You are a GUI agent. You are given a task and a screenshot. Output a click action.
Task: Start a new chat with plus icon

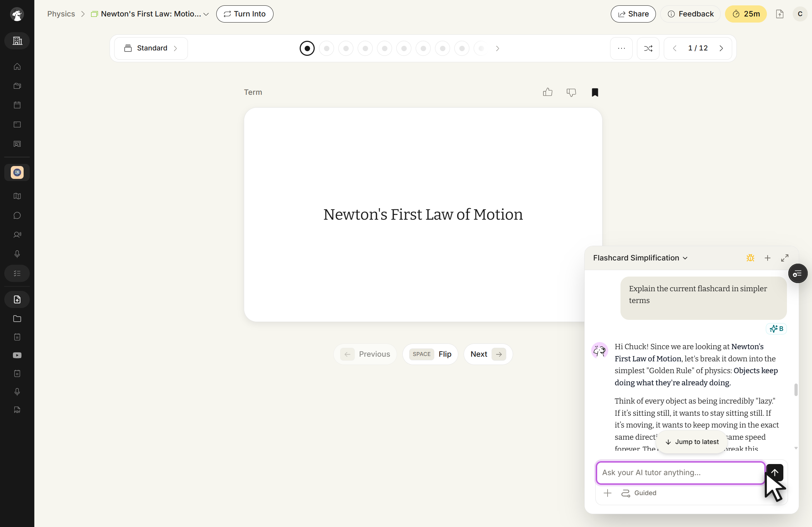pos(768,258)
